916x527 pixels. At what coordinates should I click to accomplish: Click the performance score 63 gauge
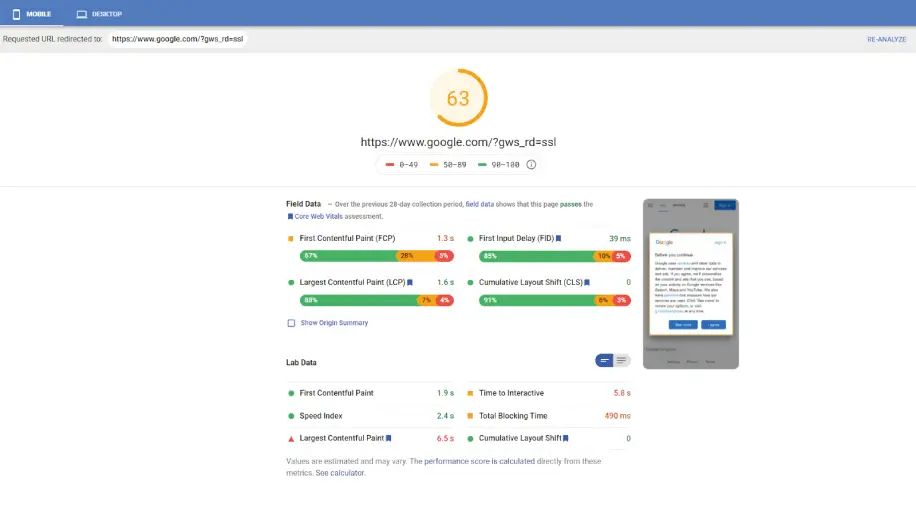(459, 98)
